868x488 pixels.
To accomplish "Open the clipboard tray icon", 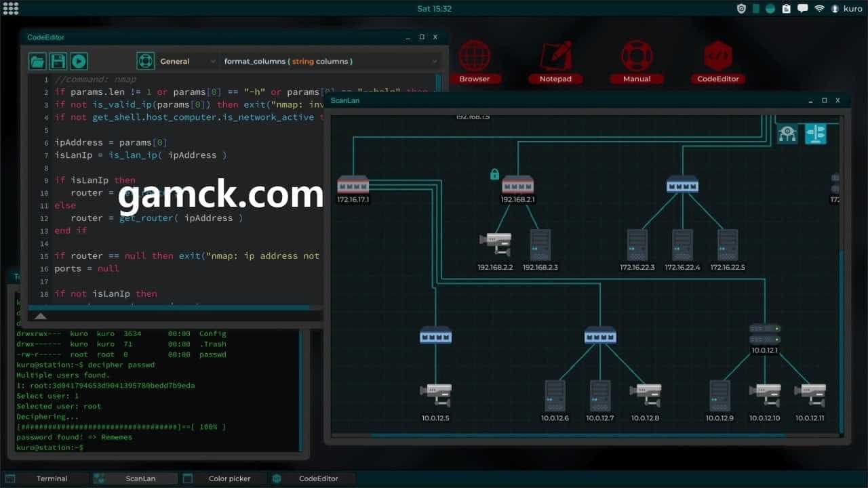I will (786, 9).
